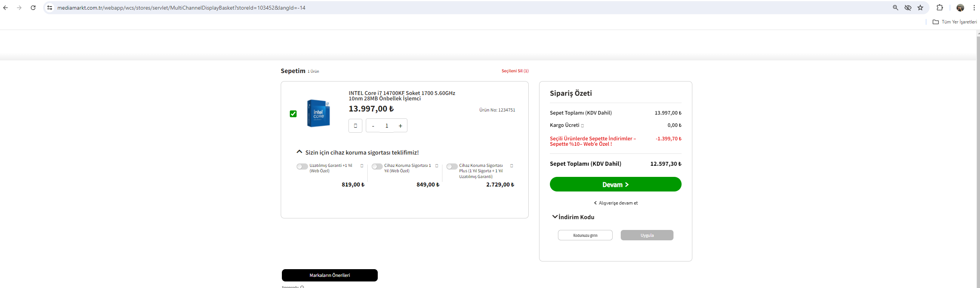
Task: Increase quantity with the plus button
Action: pyautogui.click(x=400, y=126)
